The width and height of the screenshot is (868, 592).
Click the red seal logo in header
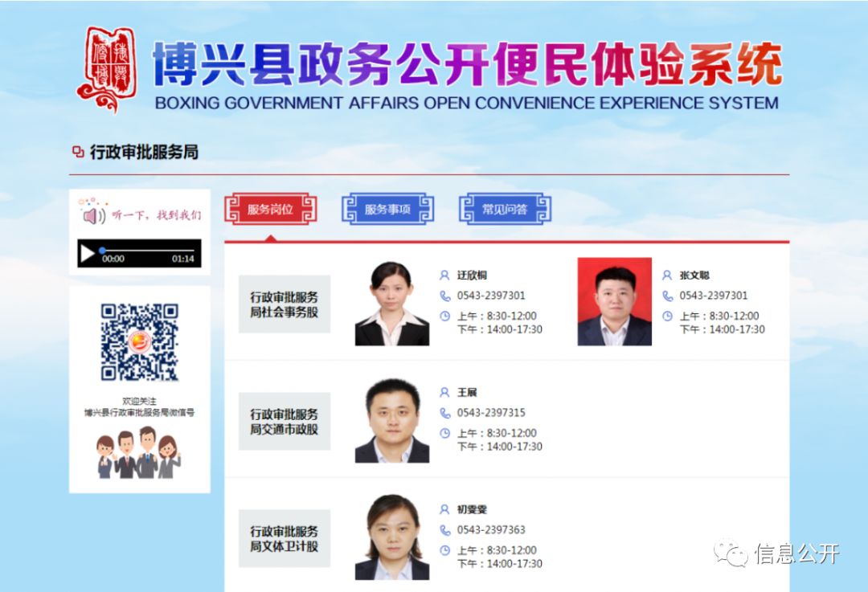point(108,69)
